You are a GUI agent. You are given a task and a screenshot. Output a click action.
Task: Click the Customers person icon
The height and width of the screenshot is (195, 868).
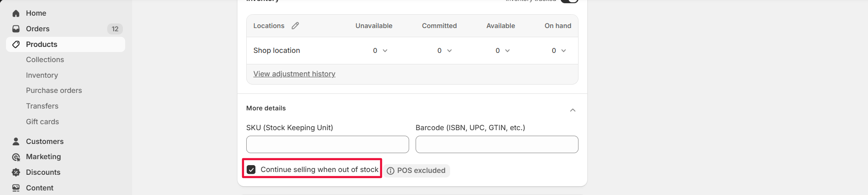click(x=16, y=141)
